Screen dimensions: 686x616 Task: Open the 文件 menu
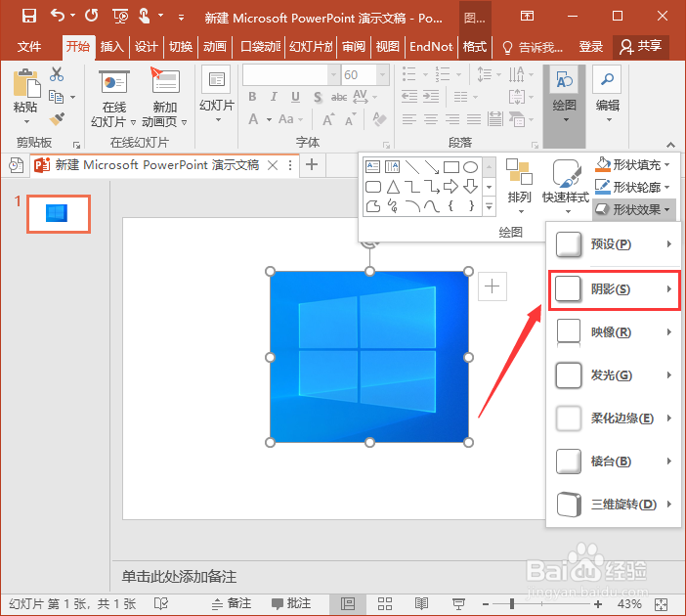point(29,46)
